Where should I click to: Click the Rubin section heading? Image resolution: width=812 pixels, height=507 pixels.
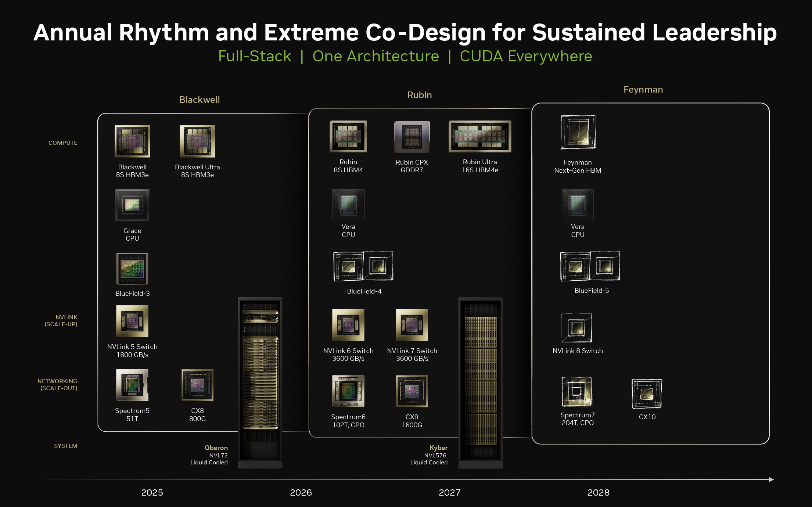click(420, 95)
